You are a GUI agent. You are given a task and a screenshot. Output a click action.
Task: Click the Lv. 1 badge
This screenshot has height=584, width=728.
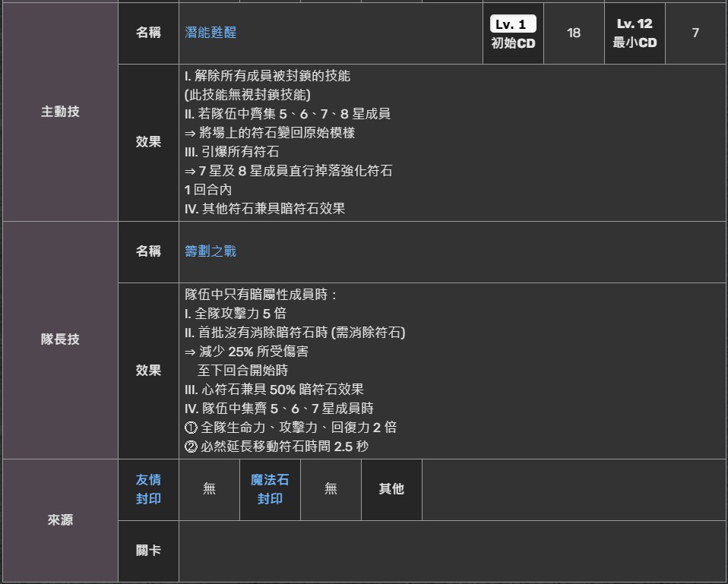[513, 24]
